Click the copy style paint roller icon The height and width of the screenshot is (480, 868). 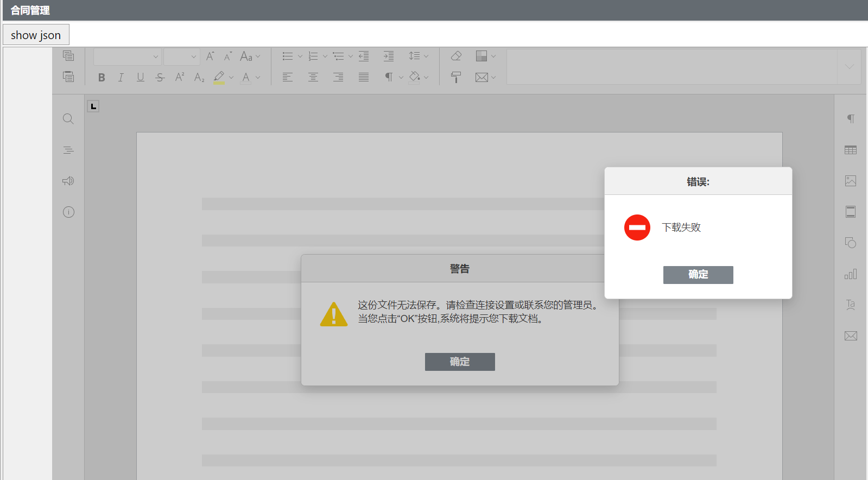tap(456, 77)
